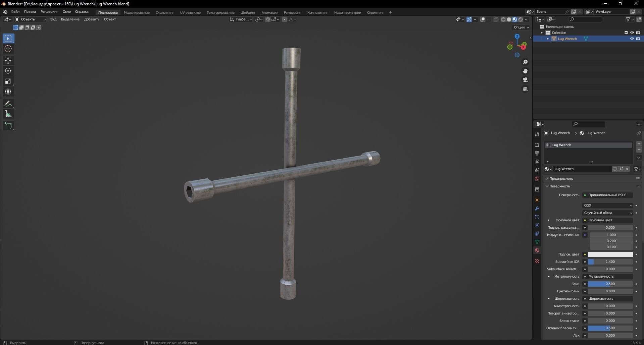Open the Render properties tab
This screenshot has height=345, width=644.
(537, 145)
